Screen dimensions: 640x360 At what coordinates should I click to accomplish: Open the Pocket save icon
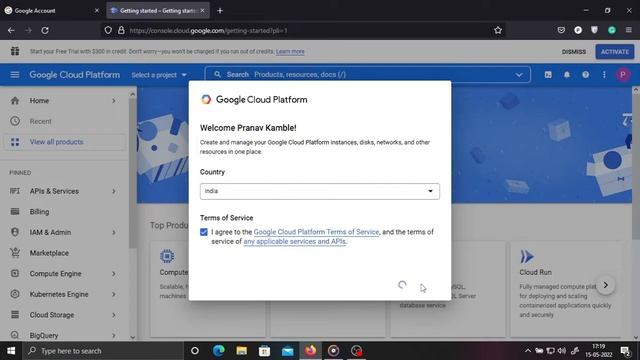(561, 30)
